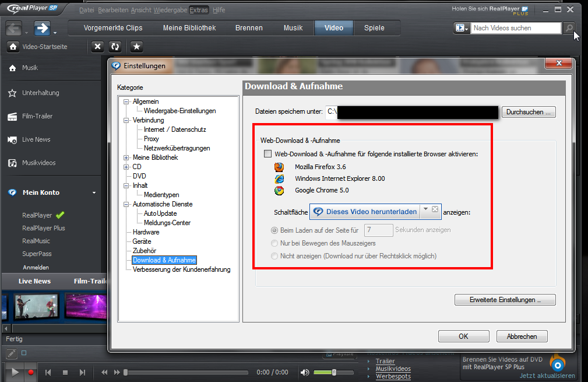The height and width of the screenshot is (382, 588).
Task: Open the Musik sidebar entry
Action: [x=30, y=68]
